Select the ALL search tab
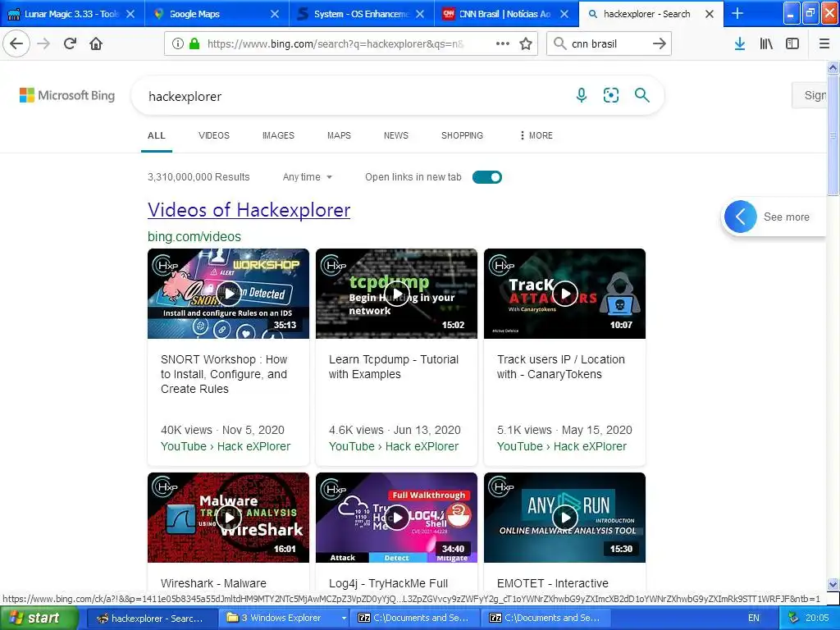This screenshot has height=630, width=840. [x=157, y=135]
